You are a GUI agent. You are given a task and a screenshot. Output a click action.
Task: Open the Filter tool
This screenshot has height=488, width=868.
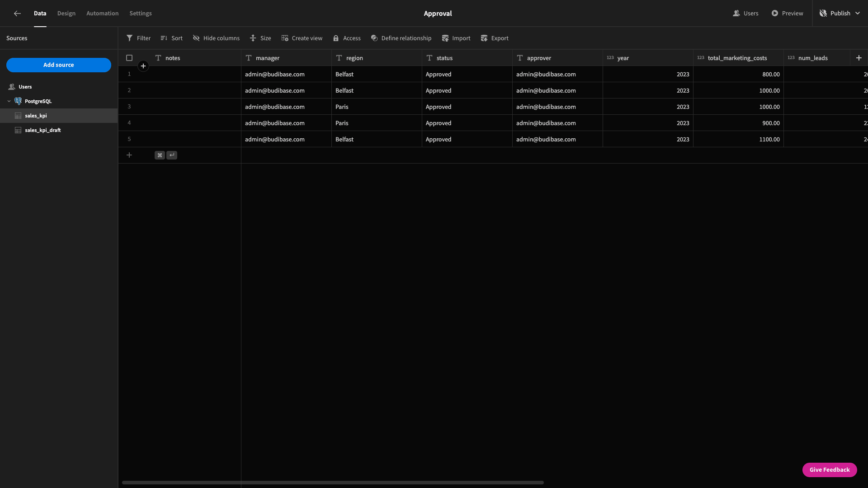[138, 38]
